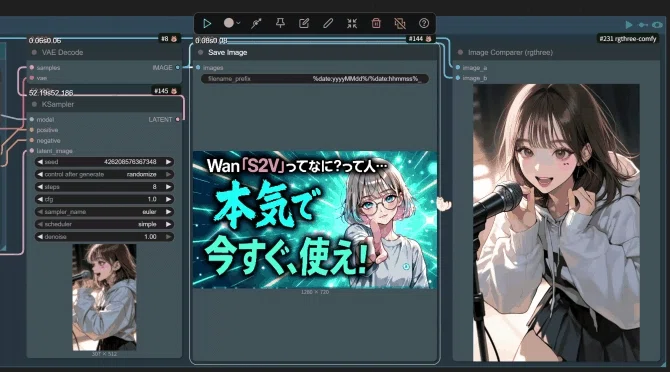Click the crossed-out device icon in toolbar
Viewport: 670px width, 372px height.
[x=400, y=23]
